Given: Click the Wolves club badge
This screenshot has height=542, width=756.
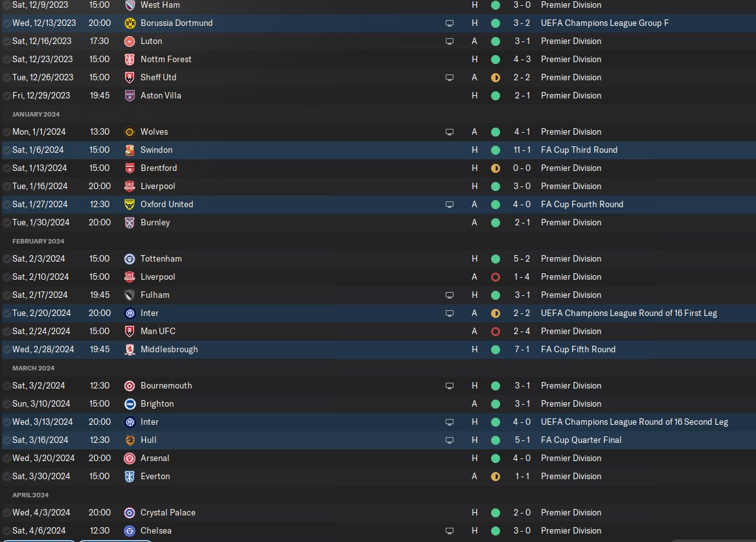Looking at the screenshot, I should [130, 132].
